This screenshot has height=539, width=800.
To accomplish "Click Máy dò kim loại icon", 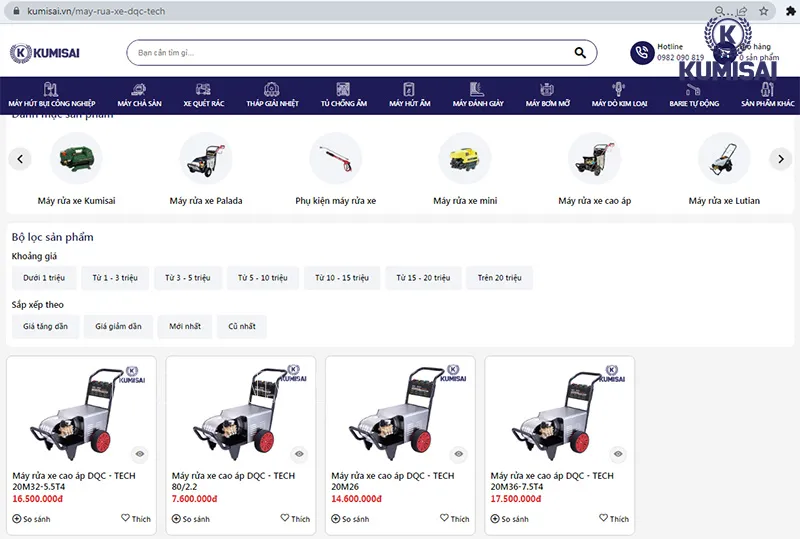I will (x=618, y=89).
